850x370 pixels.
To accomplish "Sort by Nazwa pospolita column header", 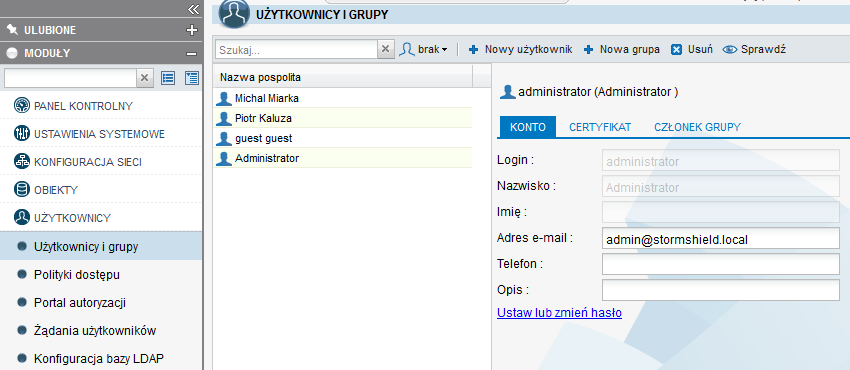I will pos(344,77).
